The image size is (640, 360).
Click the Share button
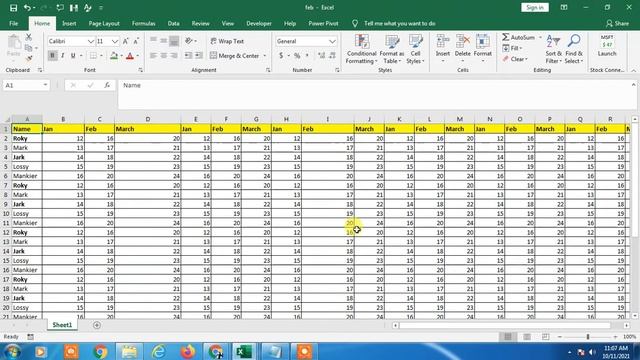618,24
